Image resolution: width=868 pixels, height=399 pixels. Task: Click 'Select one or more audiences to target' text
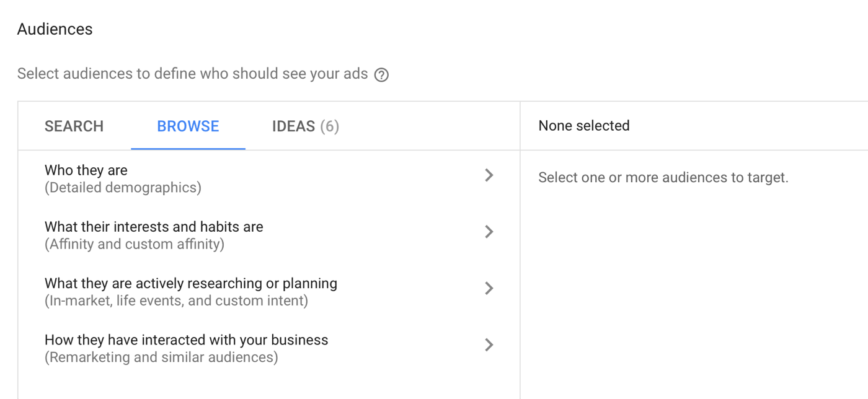pyautogui.click(x=663, y=178)
